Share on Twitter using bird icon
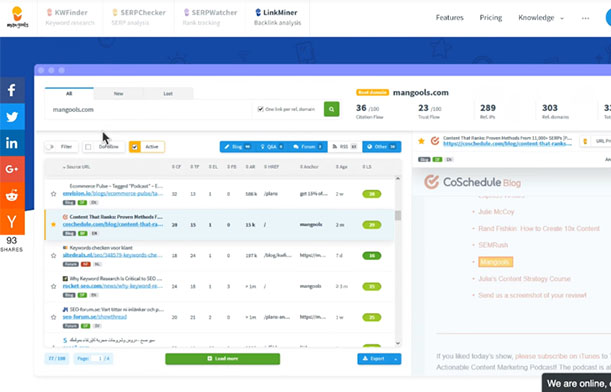Viewport: 611px width, 392px height. click(x=12, y=117)
